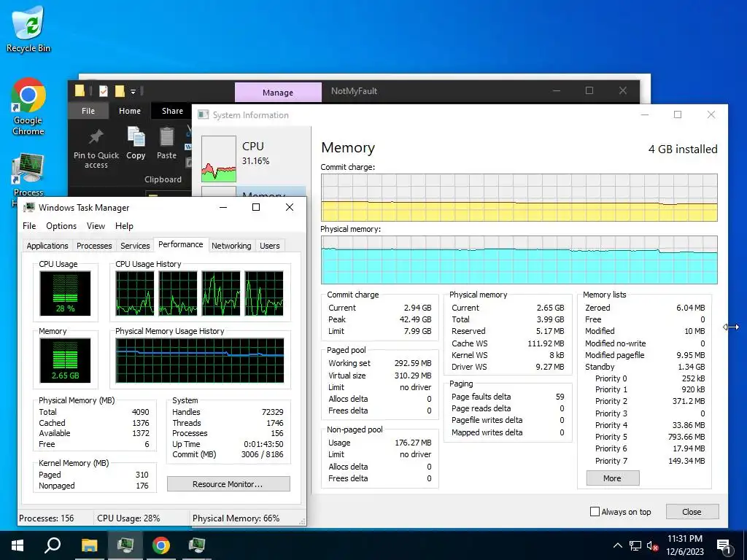This screenshot has width=747, height=560.
Task: Show hidden system tray icons
Action: (617, 545)
